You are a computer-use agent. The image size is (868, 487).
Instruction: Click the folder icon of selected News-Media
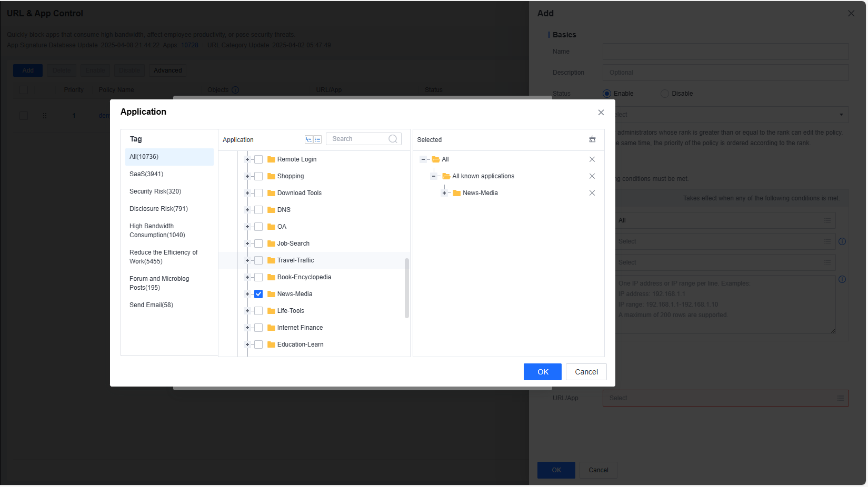[457, 193]
